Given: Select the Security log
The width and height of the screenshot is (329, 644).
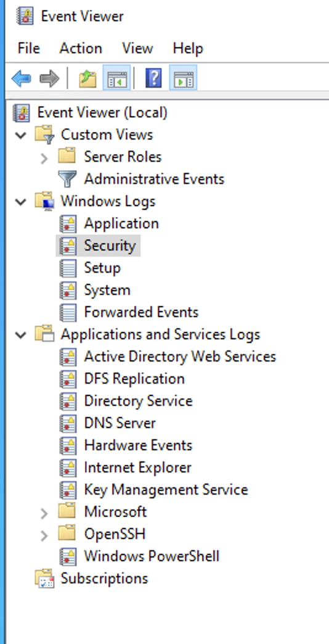Looking at the screenshot, I should click(x=110, y=246).
